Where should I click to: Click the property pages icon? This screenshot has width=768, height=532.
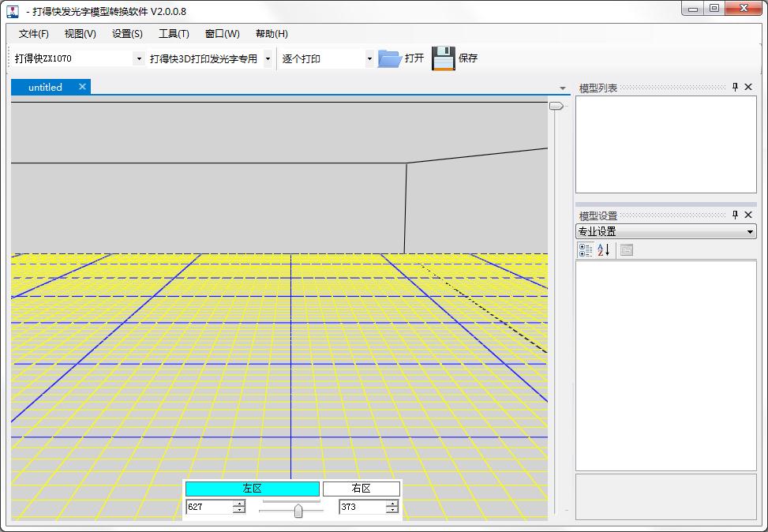click(x=627, y=250)
